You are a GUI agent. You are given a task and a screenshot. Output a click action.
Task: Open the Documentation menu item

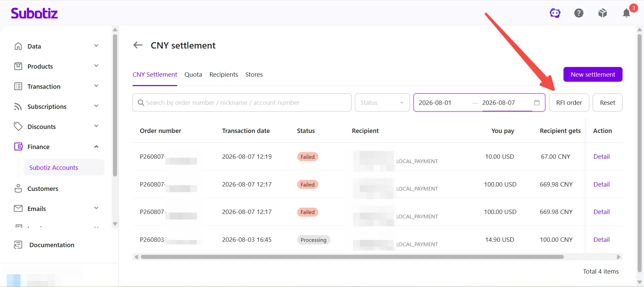click(52, 245)
